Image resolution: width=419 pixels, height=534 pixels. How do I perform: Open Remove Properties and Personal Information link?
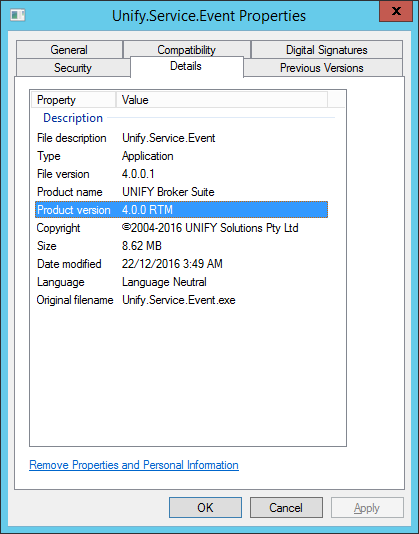coord(134,465)
